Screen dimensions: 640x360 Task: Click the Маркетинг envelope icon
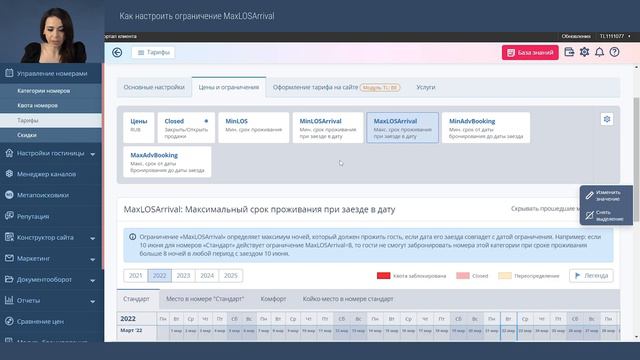[9, 258]
